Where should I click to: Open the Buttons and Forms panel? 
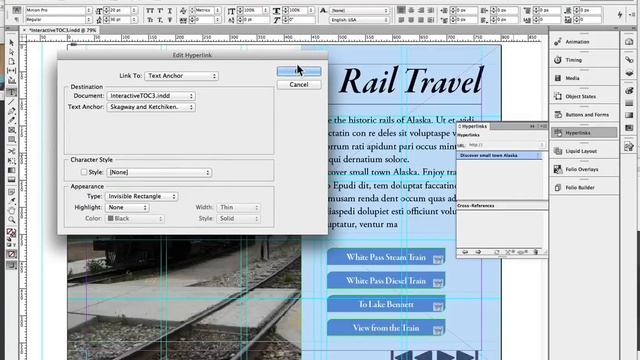tap(583, 115)
